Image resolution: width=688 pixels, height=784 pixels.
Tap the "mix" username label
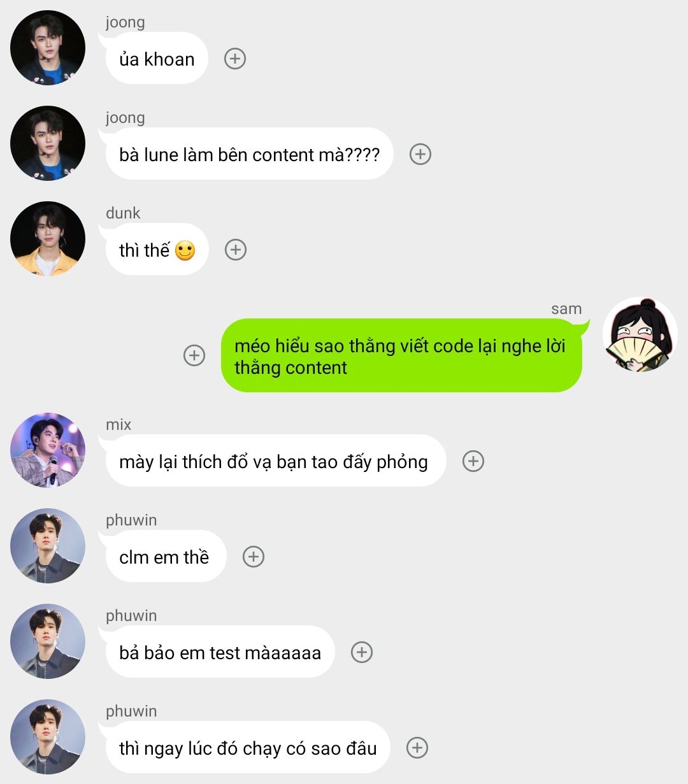click(118, 425)
